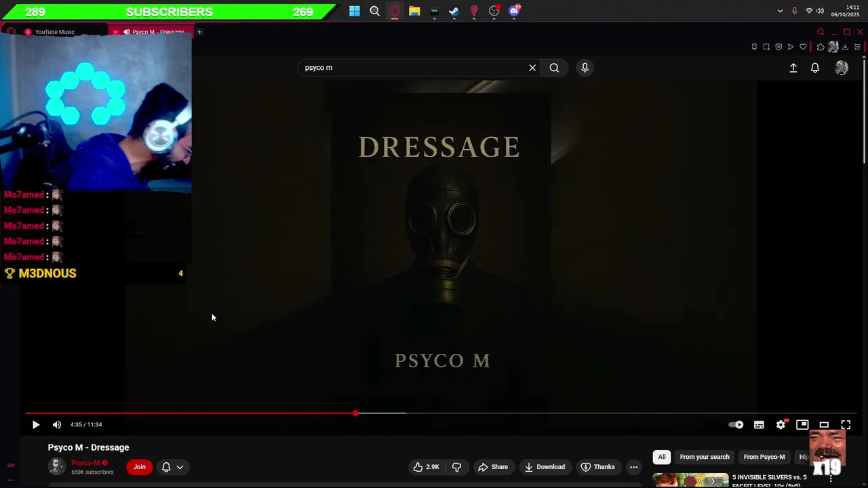Open the three-dot more actions menu
This screenshot has width=868, height=488.
633,467
